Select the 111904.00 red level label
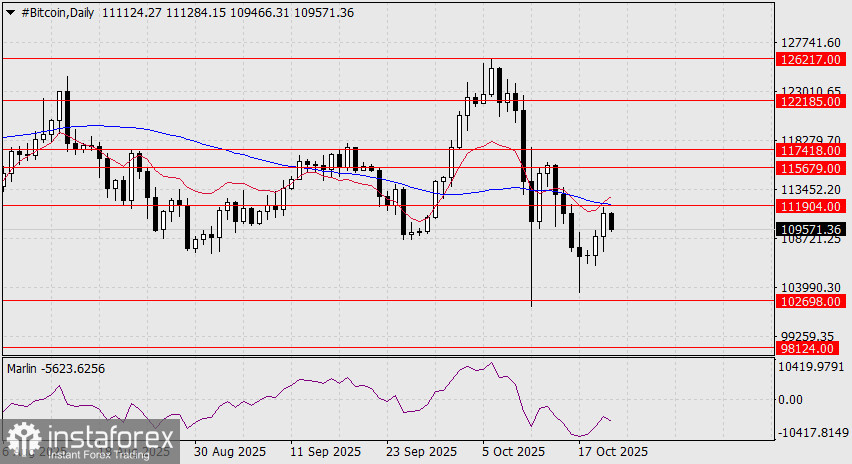 pos(810,206)
